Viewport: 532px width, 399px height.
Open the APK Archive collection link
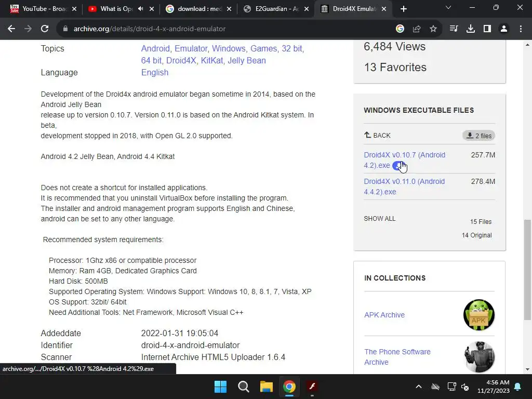(384, 315)
